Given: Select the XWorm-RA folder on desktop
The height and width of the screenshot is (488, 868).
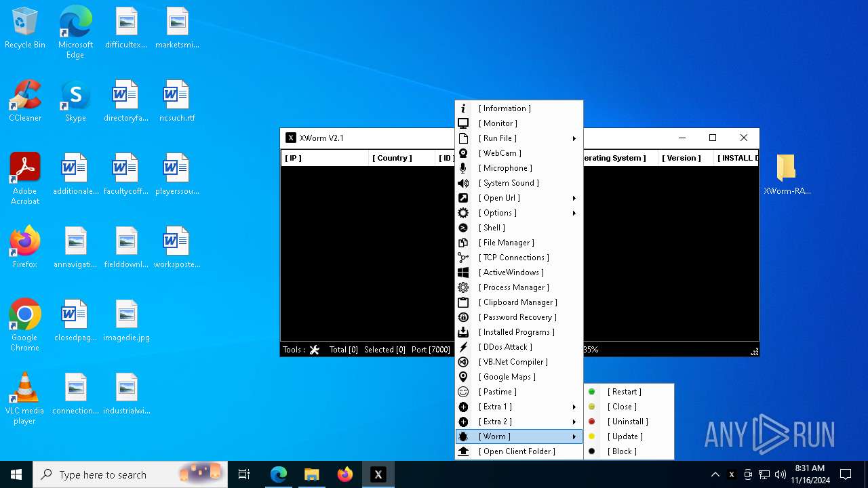Looking at the screenshot, I should 787,175.
